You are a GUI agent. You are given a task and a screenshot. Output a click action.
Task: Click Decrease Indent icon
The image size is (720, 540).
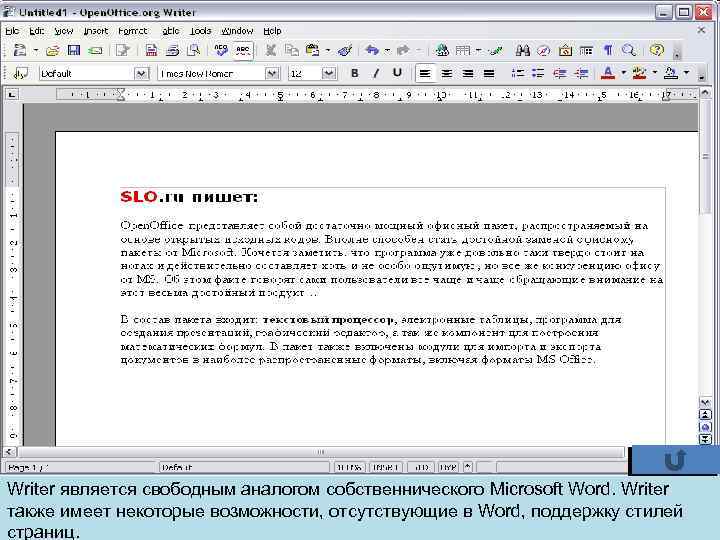coord(560,73)
